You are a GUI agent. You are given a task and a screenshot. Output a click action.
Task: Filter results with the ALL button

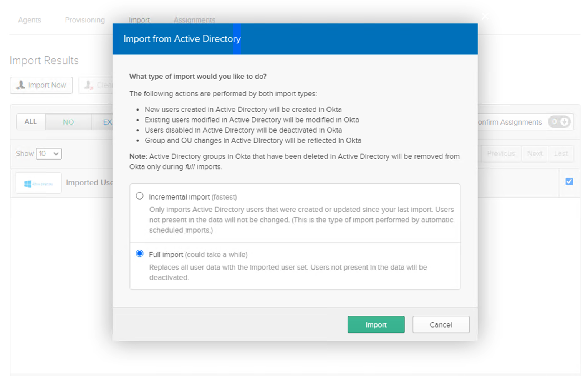click(31, 122)
